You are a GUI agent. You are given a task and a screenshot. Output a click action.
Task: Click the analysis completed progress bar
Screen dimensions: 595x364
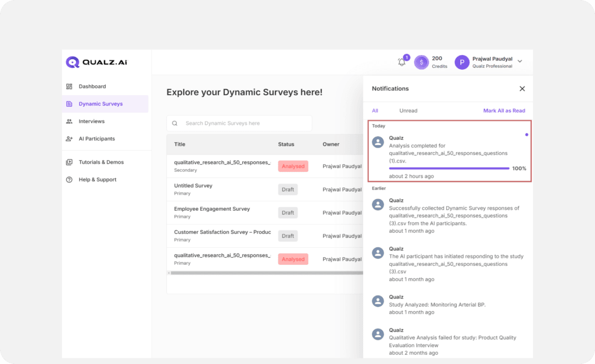[x=449, y=168]
